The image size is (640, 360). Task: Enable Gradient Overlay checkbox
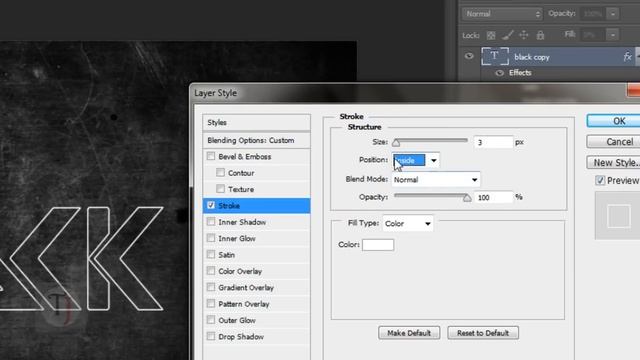coord(211,287)
